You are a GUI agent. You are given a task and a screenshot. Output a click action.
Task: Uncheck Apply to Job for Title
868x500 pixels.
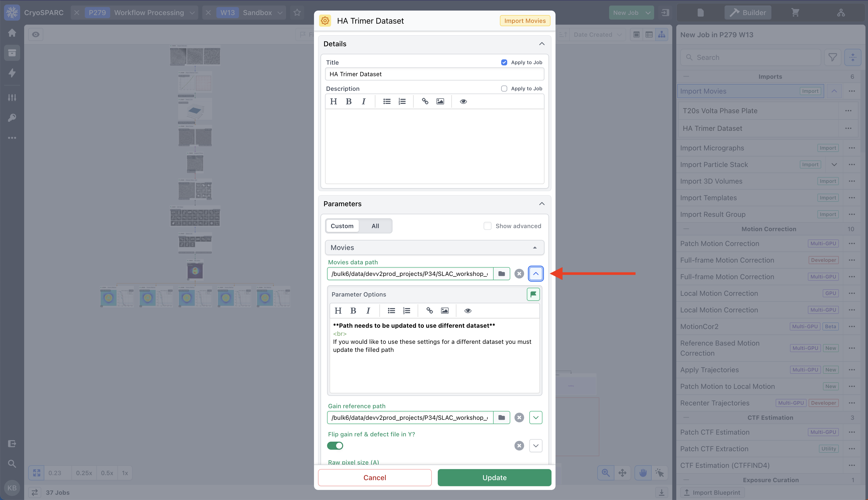(x=504, y=62)
